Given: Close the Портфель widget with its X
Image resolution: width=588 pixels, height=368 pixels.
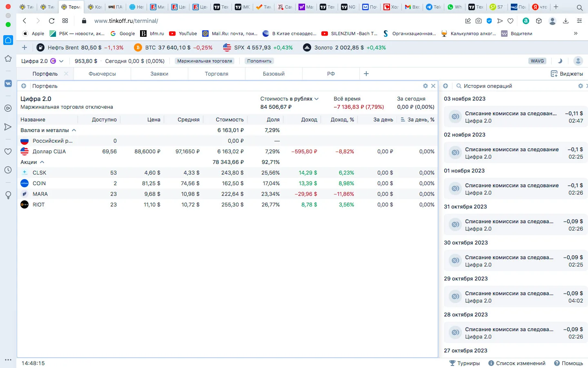Looking at the screenshot, I should click(x=433, y=86).
